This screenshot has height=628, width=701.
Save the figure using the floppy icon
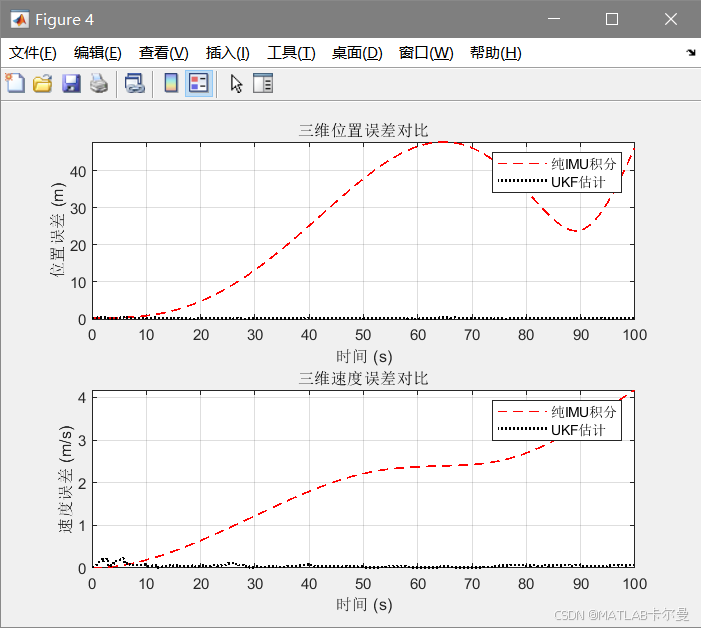[x=71, y=83]
